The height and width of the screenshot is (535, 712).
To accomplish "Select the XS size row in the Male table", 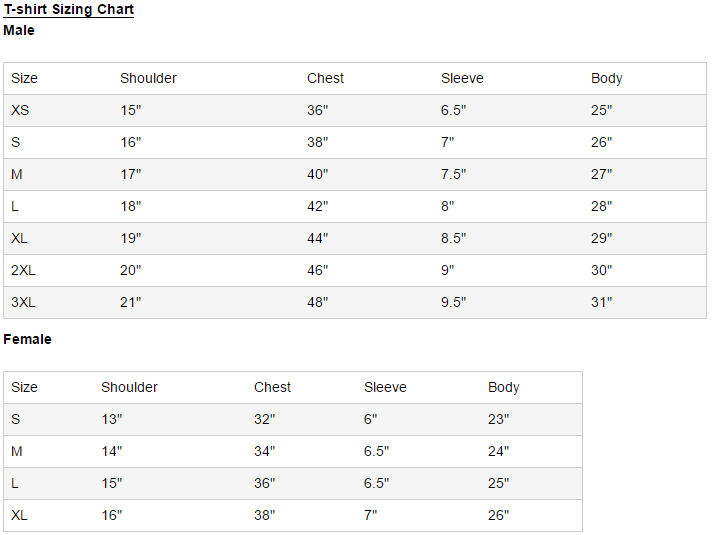I will pyautogui.click(x=355, y=110).
